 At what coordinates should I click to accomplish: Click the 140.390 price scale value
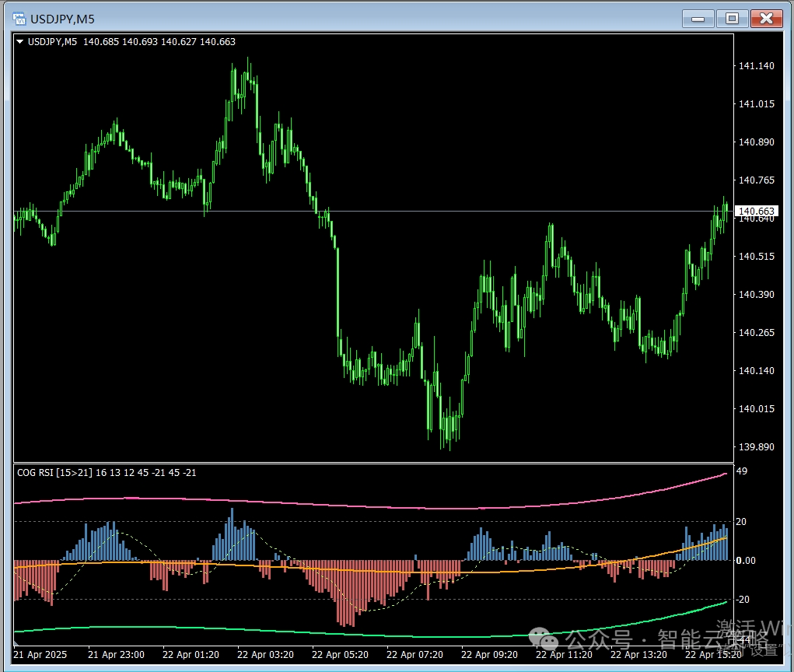[756, 294]
